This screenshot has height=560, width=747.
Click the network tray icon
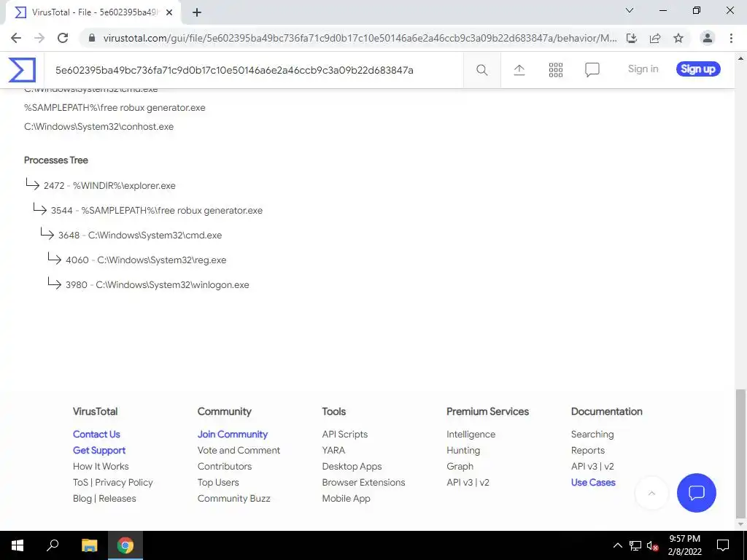tap(635, 545)
